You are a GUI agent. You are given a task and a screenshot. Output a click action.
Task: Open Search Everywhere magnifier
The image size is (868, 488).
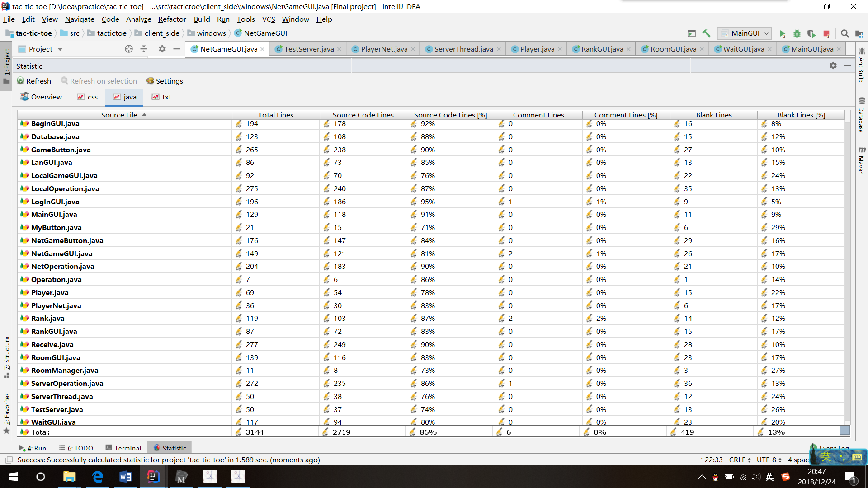click(x=844, y=33)
